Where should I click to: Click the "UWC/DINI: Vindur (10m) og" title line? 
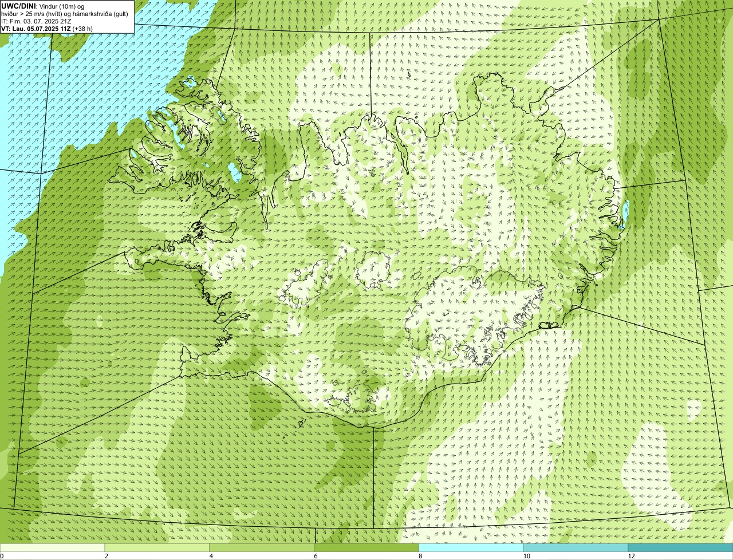click(x=43, y=6)
